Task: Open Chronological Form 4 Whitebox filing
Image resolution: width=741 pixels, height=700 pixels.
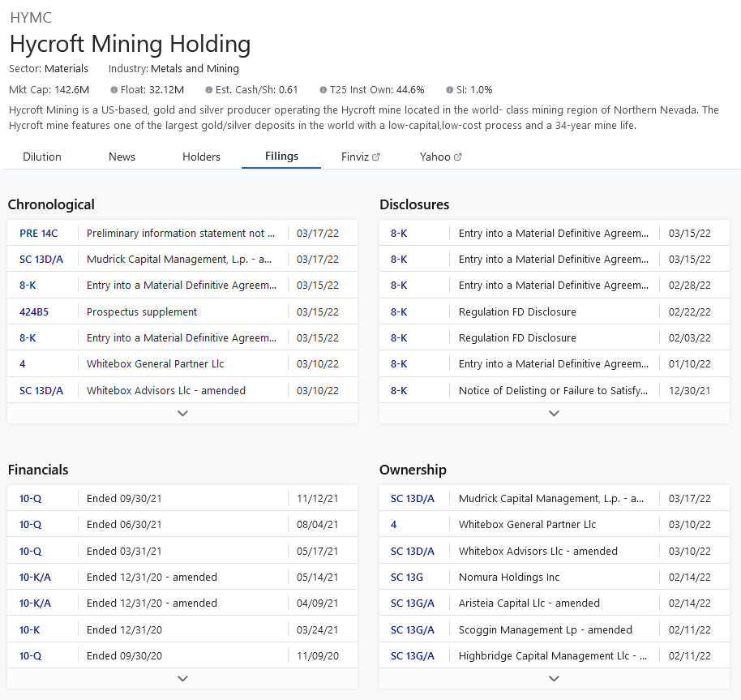Action: click(22, 364)
